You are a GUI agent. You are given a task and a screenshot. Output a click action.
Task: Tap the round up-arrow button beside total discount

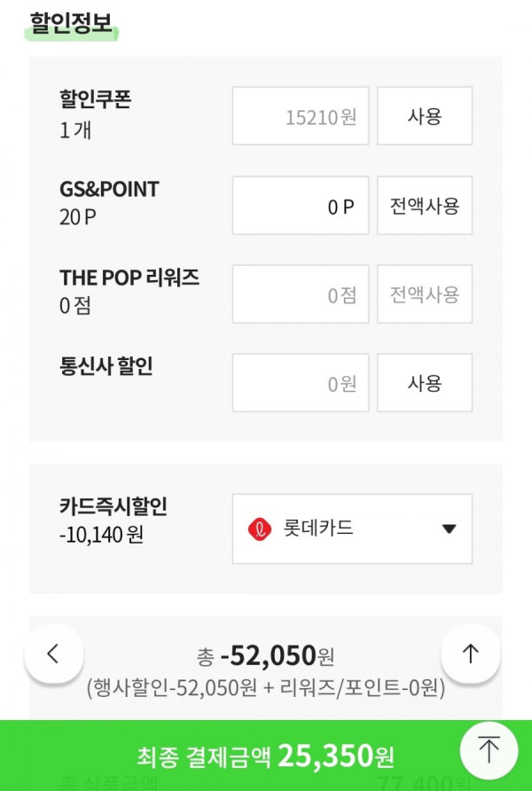pyautogui.click(x=470, y=654)
